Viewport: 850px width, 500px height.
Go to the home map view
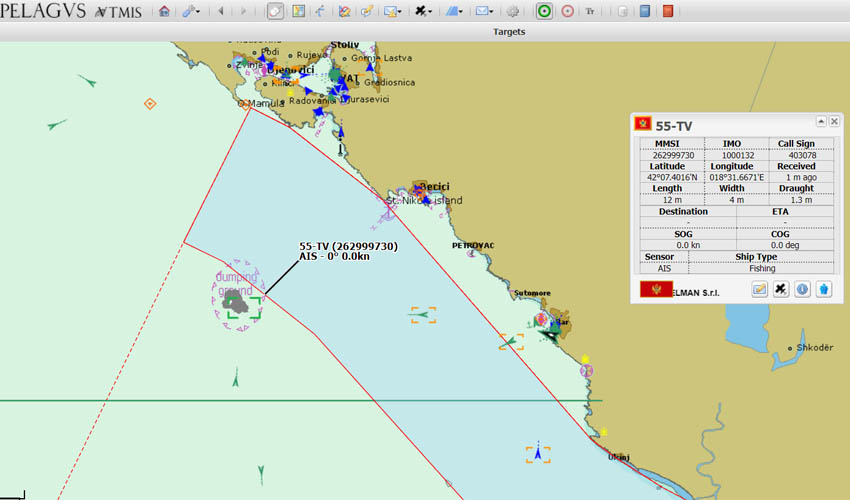164,11
